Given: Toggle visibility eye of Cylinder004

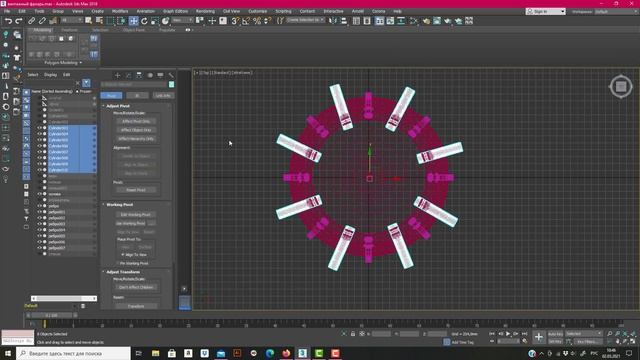Looking at the screenshot, I should tap(40, 134).
